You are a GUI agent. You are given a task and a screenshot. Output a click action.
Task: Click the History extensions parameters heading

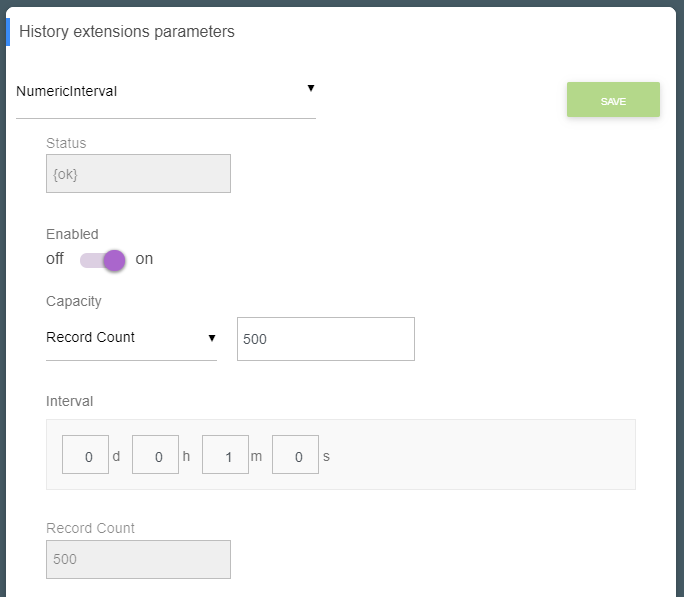127,32
